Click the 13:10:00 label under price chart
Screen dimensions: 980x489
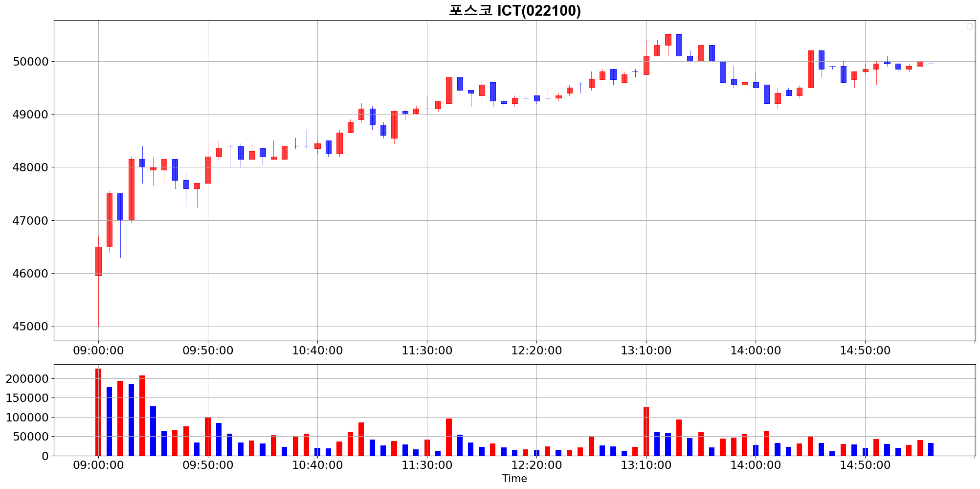click(x=646, y=351)
